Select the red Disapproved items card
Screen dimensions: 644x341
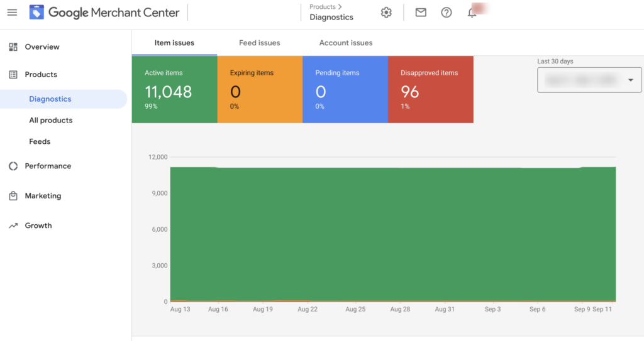(x=430, y=89)
